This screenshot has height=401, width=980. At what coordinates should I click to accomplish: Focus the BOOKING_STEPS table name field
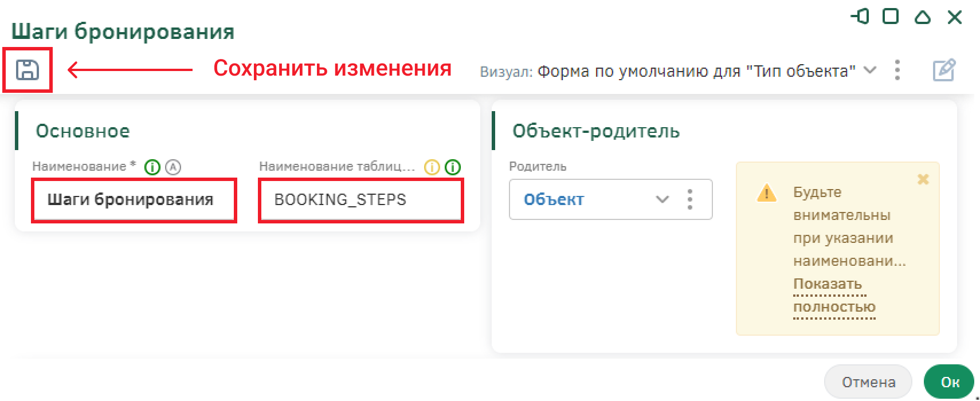coord(361,200)
